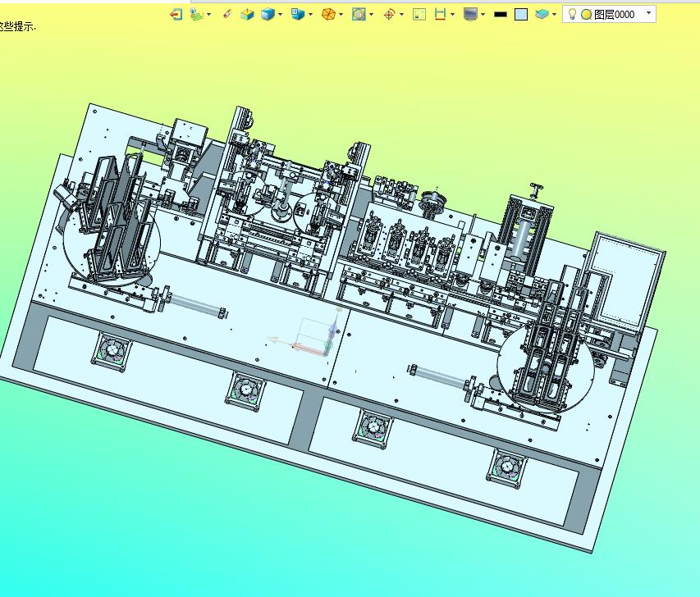Click the gray monitor display icon
The width and height of the screenshot is (700, 597).
pos(470,14)
